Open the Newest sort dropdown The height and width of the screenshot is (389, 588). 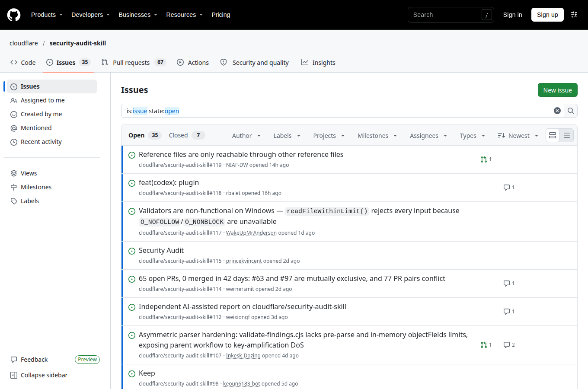(518, 136)
